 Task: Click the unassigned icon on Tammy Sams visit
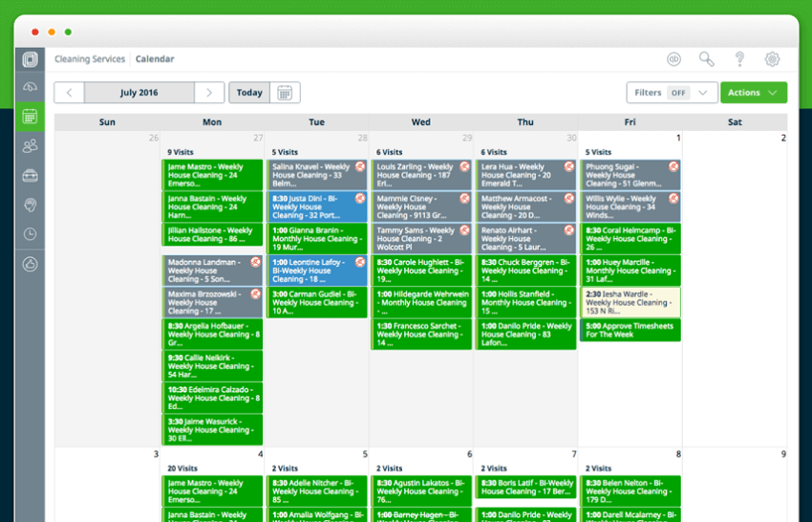(464, 230)
